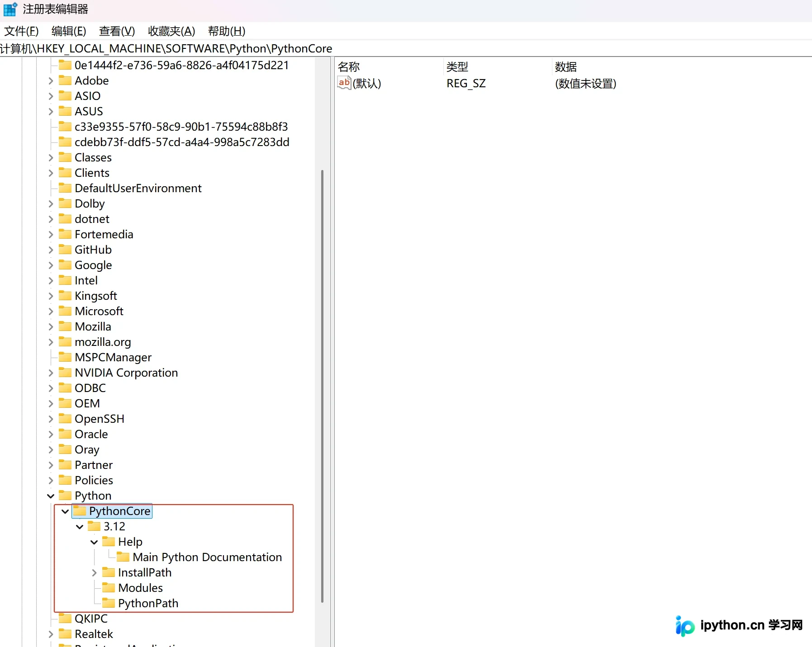Click the Modules key folder icon
The width and height of the screenshot is (812, 647).
click(x=109, y=588)
